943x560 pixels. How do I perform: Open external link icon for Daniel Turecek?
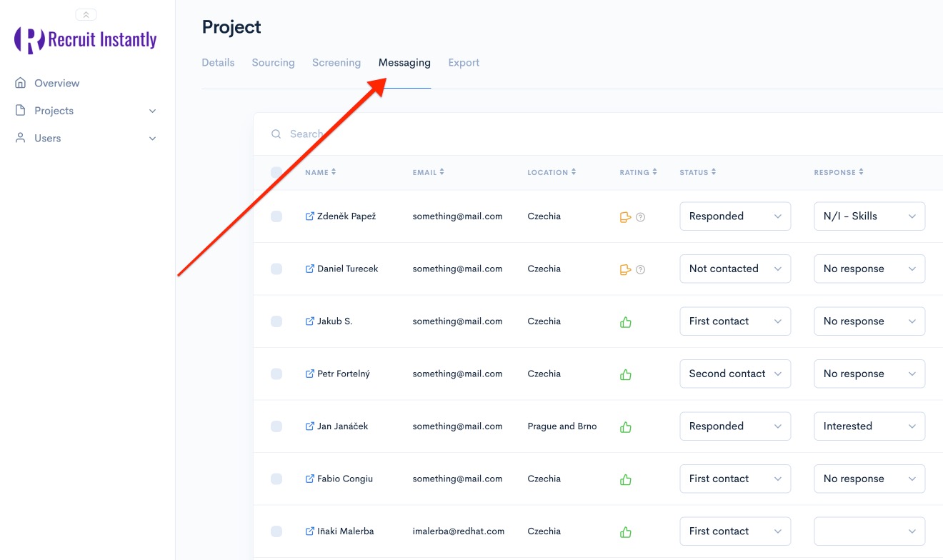pyautogui.click(x=309, y=269)
